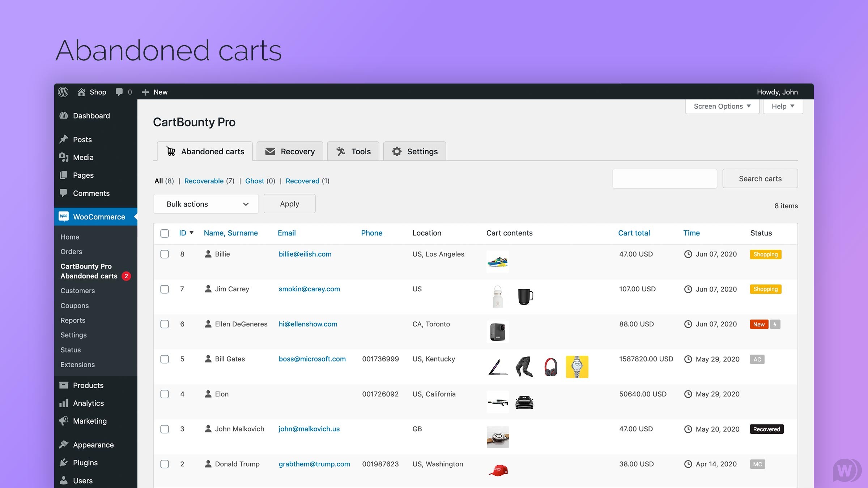This screenshot has width=868, height=488.
Task: Open the WordPress logo menu in the admin bar
Action: [63, 92]
